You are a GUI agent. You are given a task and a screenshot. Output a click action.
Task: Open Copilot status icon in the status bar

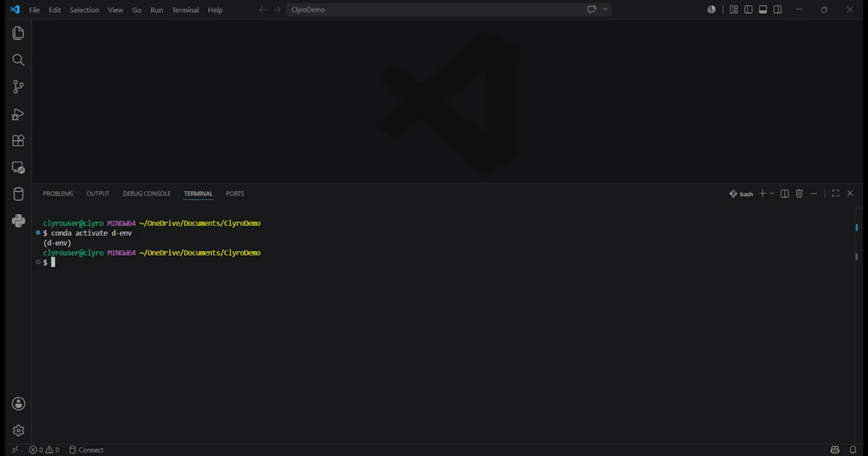pos(835,450)
